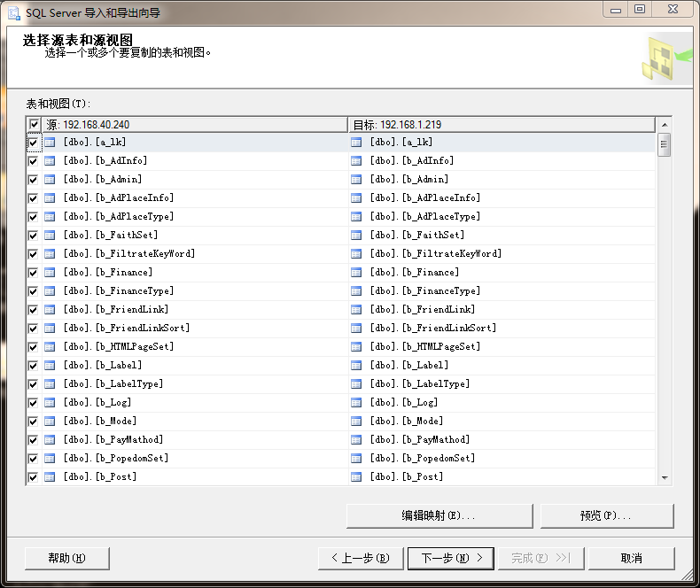Click source table icon for [dbo].[b_AdInfo]

[x=50, y=161]
